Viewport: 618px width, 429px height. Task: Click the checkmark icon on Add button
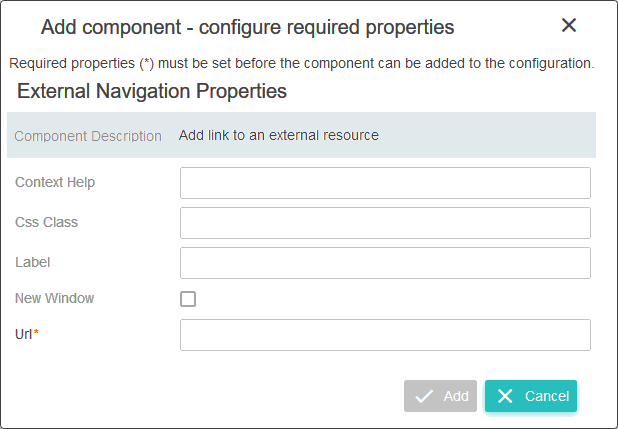pyautogui.click(x=424, y=396)
